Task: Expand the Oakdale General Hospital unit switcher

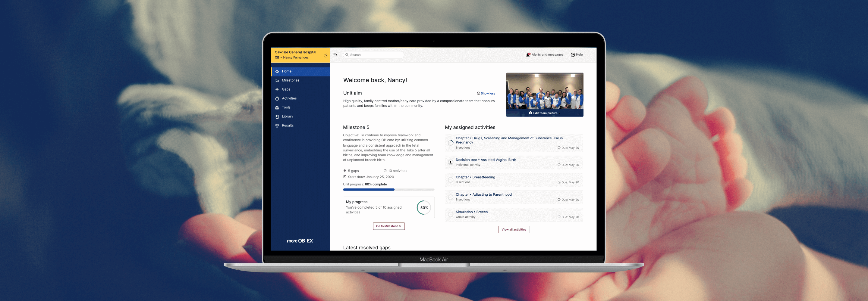Action: (325, 55)
